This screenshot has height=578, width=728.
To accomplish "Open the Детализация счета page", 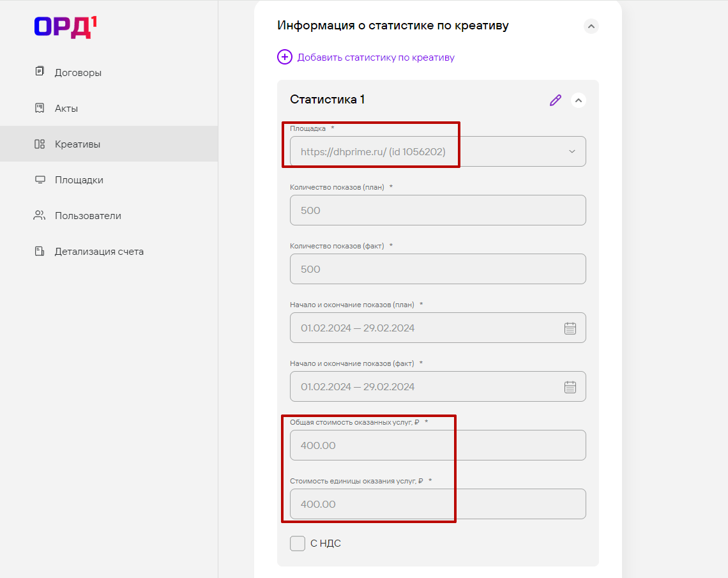I will [99, 251].
